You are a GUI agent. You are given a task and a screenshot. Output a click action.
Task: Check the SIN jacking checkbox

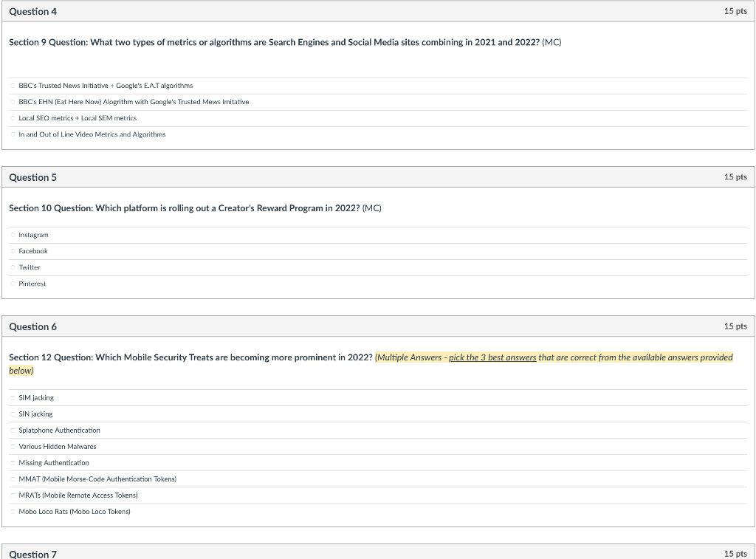13,414
